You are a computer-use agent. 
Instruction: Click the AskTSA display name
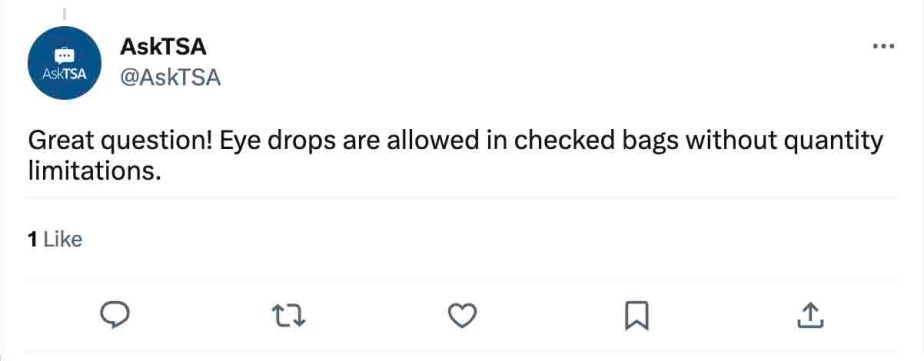click(163, 47)
